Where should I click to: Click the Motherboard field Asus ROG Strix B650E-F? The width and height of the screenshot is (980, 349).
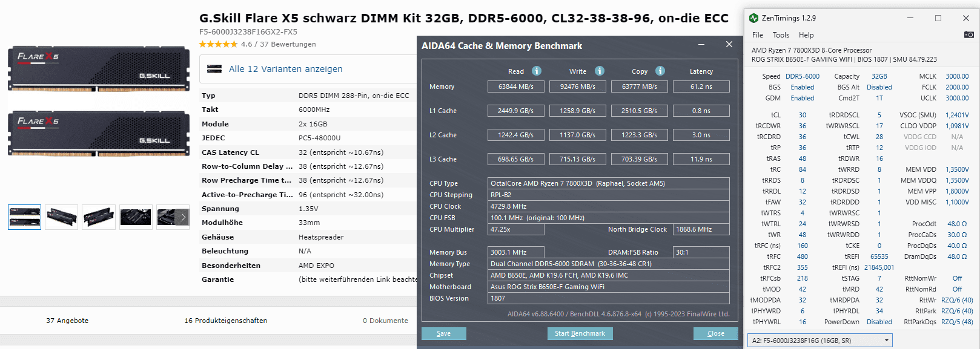609,287
